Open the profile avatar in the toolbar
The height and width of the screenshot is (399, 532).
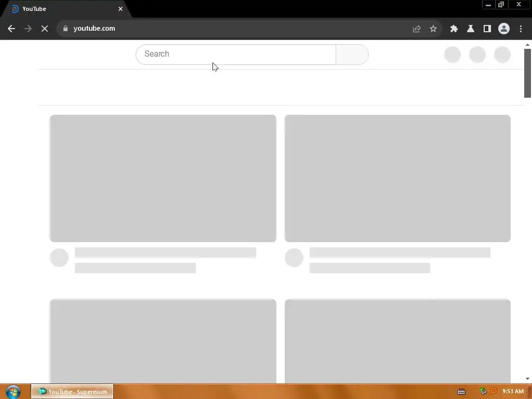coord(504,29)
